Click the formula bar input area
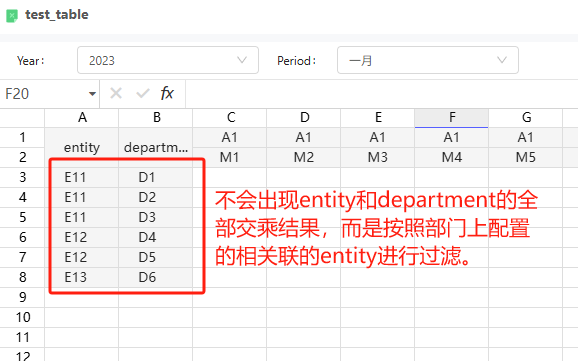 [x=382, y=94]
